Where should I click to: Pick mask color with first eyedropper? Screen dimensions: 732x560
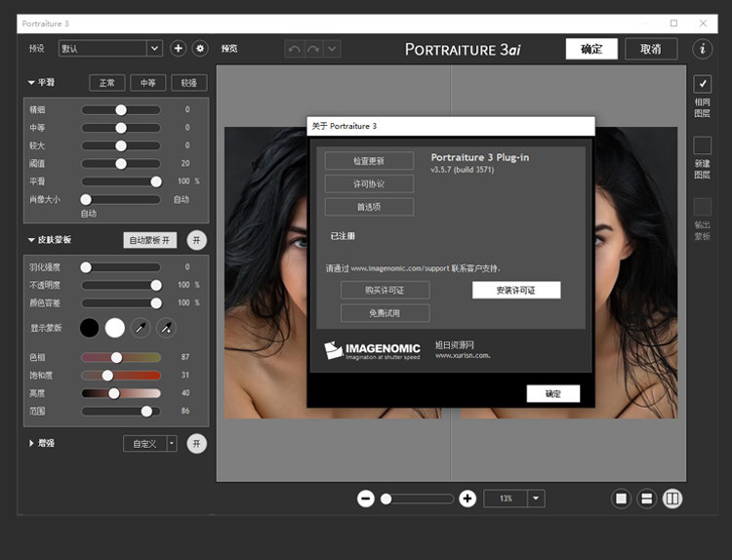[140, 328]
